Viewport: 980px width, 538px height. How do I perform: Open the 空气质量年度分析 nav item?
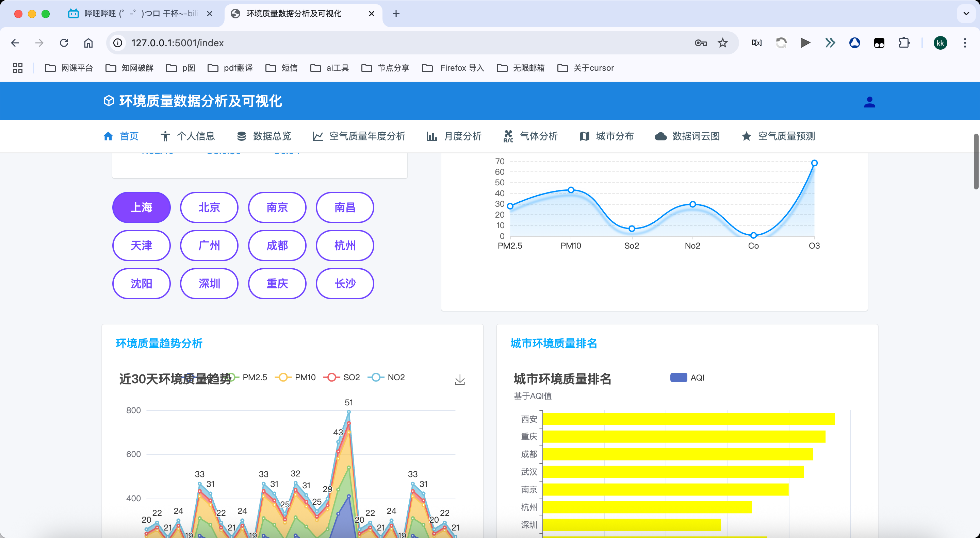[x=359, y=136]
